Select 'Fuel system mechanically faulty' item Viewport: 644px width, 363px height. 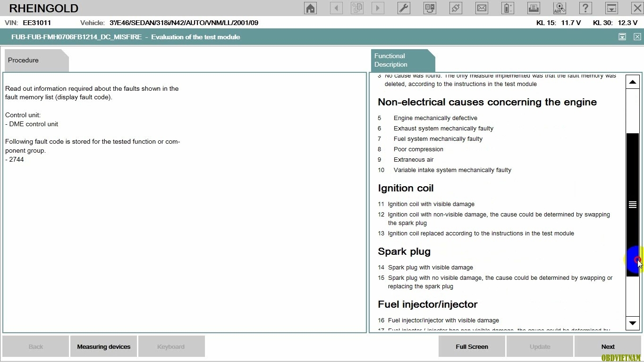pyautogui.click(x=438, y=139)
